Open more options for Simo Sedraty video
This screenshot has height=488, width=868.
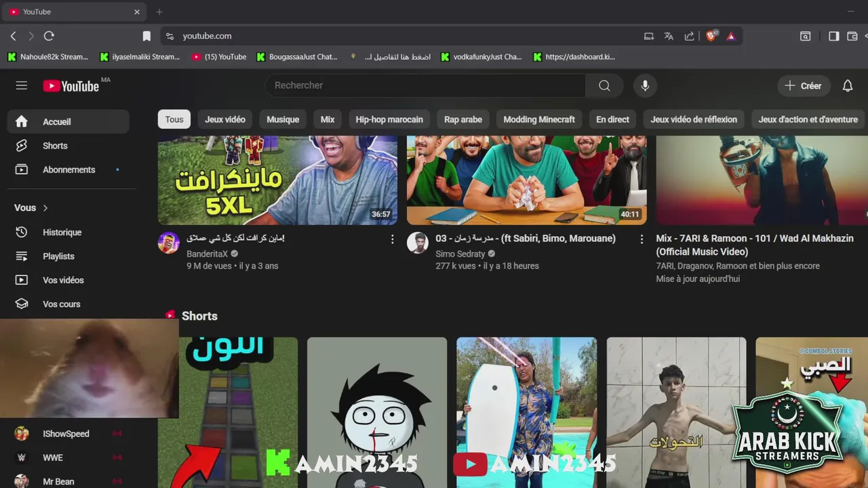pyautogui.click(x=642, y=239)
